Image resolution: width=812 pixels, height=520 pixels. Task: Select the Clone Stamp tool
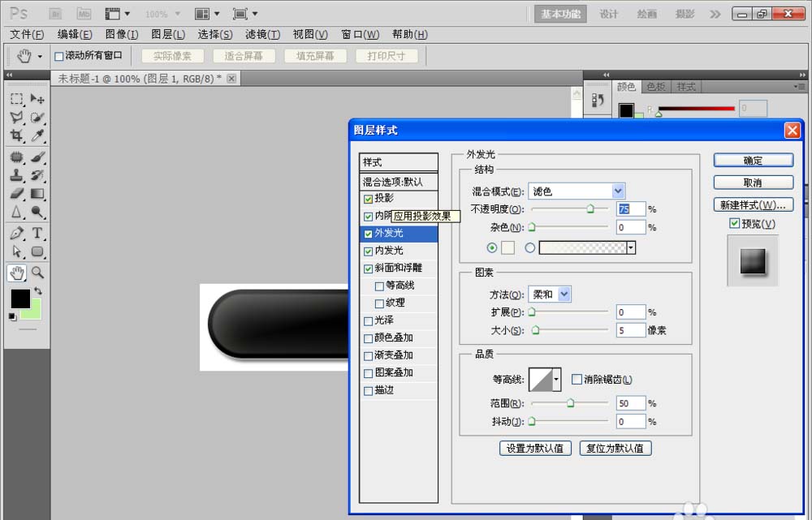tap(16, 175)
